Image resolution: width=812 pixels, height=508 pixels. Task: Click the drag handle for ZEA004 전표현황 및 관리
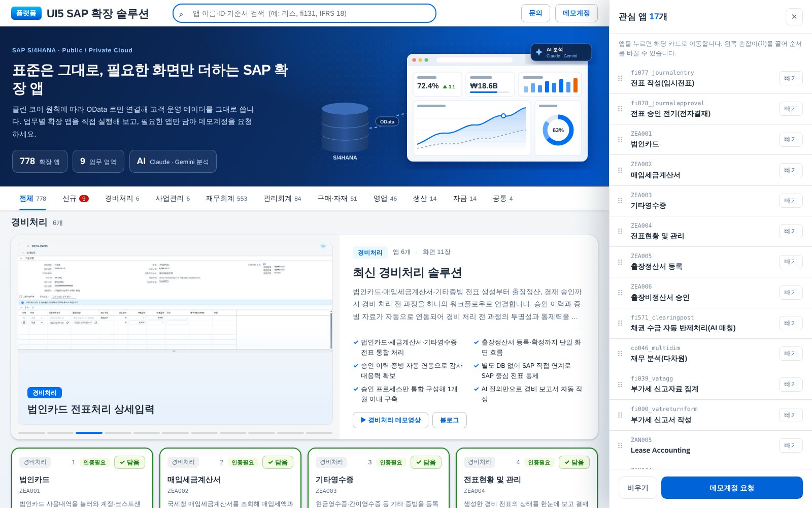coord(620,231)
